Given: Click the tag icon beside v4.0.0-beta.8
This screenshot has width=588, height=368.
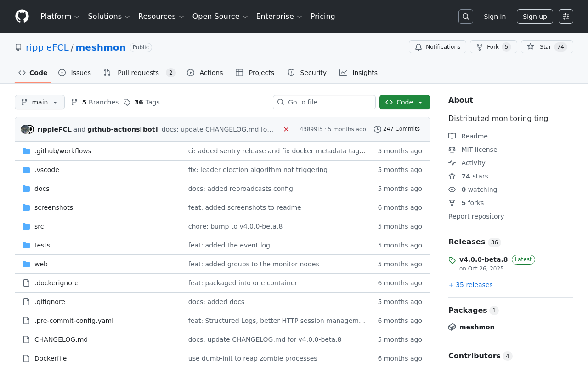Looking at the screenshot, I should pos(452,260).
